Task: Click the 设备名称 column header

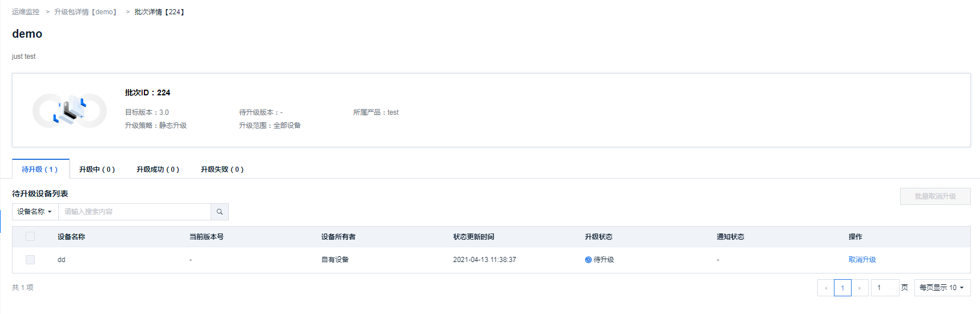Action: (x=71, y=237)
